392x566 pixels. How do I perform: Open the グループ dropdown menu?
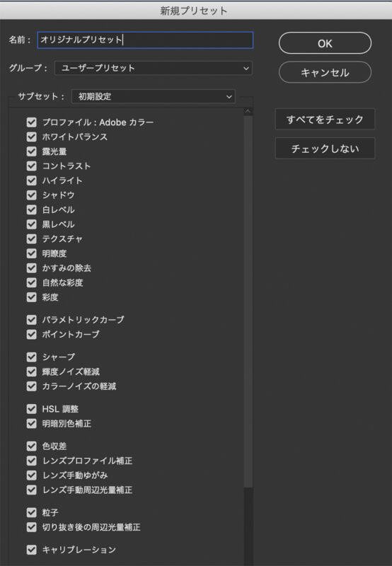[154, 68]
